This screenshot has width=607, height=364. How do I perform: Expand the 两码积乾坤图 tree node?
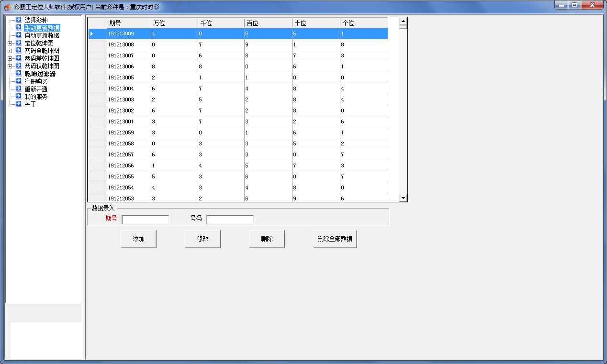tap(10, 66)
